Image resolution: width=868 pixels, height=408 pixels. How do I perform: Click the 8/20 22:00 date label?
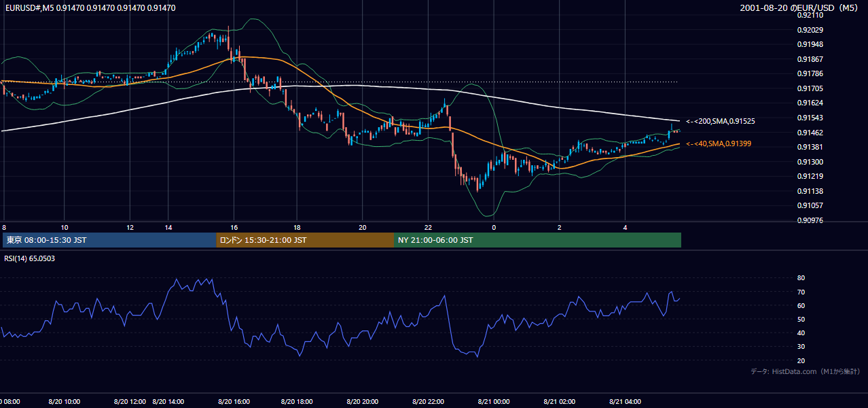coord(428,401)
